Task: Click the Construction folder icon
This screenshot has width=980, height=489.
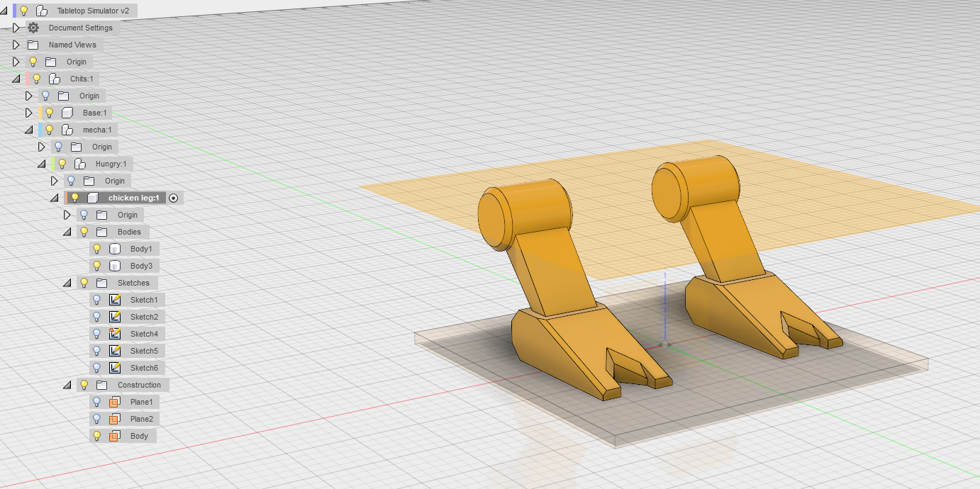Action: click(x=101, y=385)
